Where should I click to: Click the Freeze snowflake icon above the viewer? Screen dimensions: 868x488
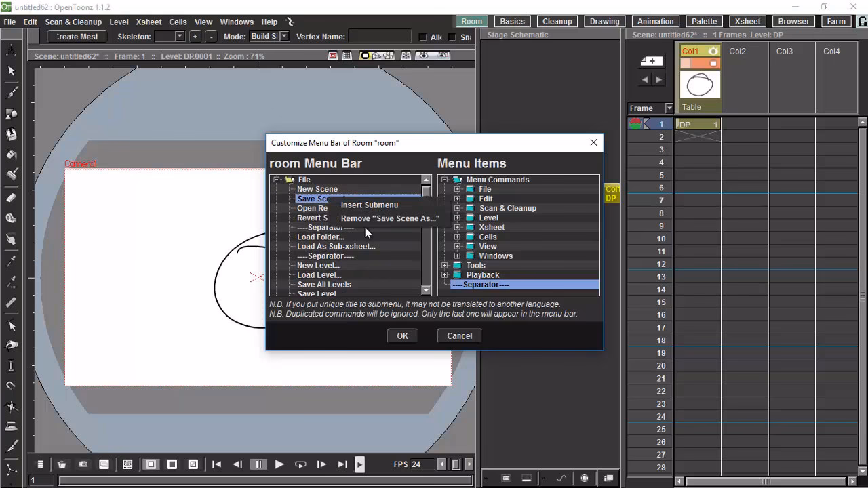[x=406, y=55]
